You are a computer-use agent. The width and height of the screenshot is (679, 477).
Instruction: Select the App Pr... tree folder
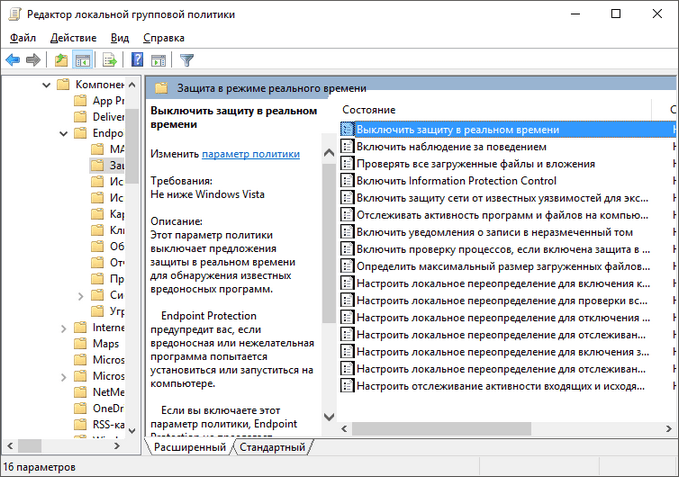(x=99, y=100)
